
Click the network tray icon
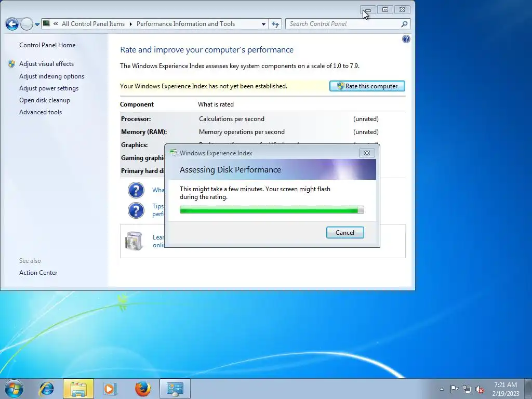(467, 389)
